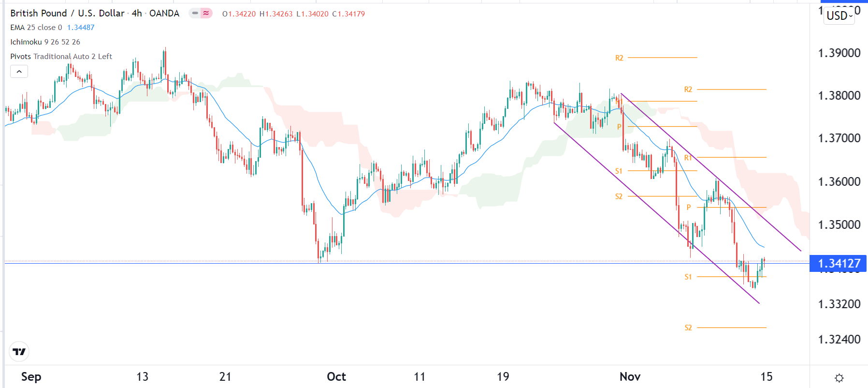Click the pink approximate-equal data status icon

click(x=206, y=14)
